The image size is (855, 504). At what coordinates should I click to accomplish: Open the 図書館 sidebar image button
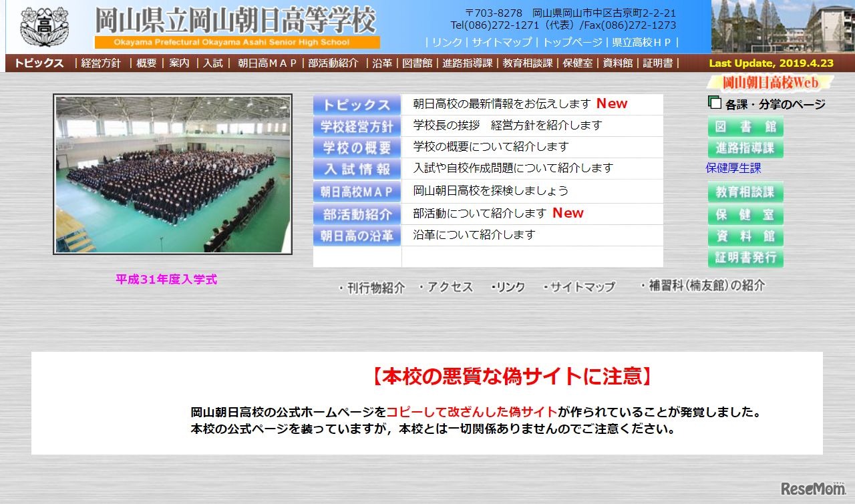[745, 127]
